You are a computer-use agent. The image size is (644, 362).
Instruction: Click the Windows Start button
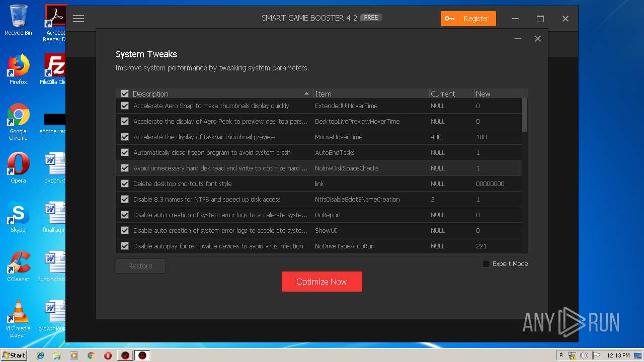14,355
